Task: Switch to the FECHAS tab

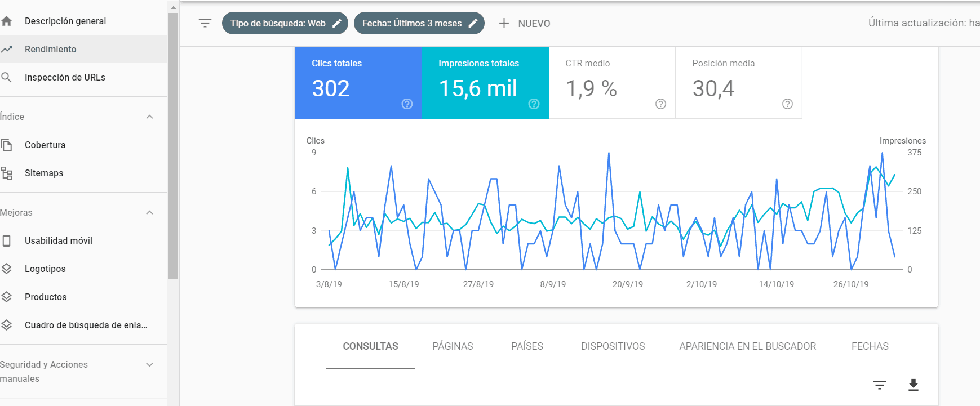Action: [x=870, y=346]
